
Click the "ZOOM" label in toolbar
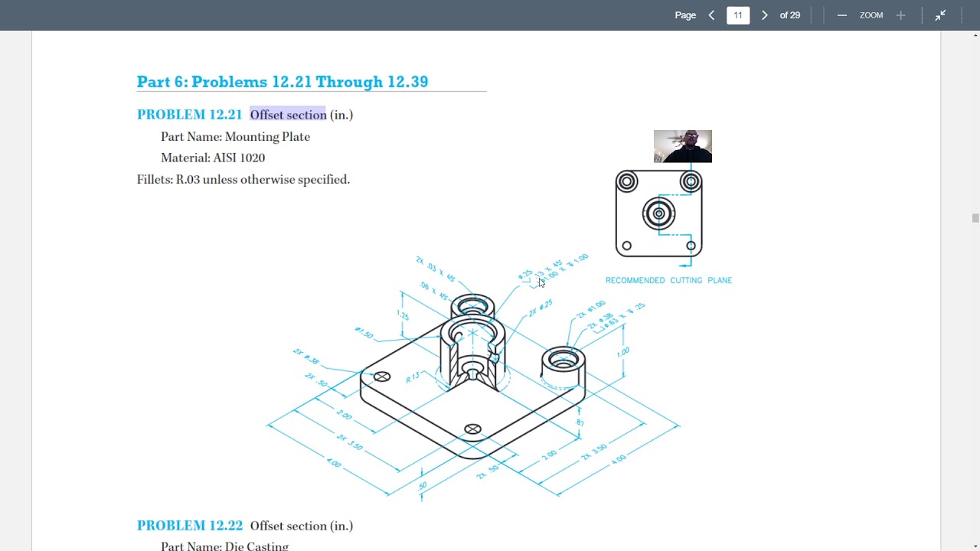tap(871, 15)
